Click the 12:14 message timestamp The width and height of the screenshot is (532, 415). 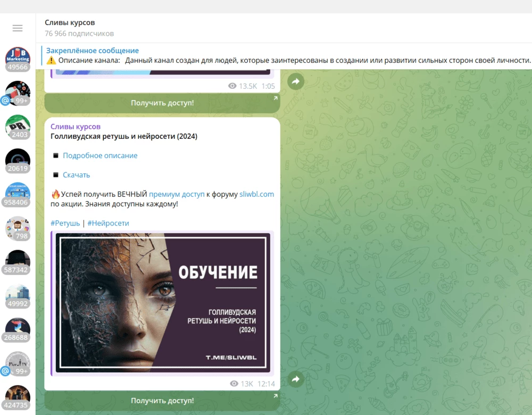click(x=267, y=384)
